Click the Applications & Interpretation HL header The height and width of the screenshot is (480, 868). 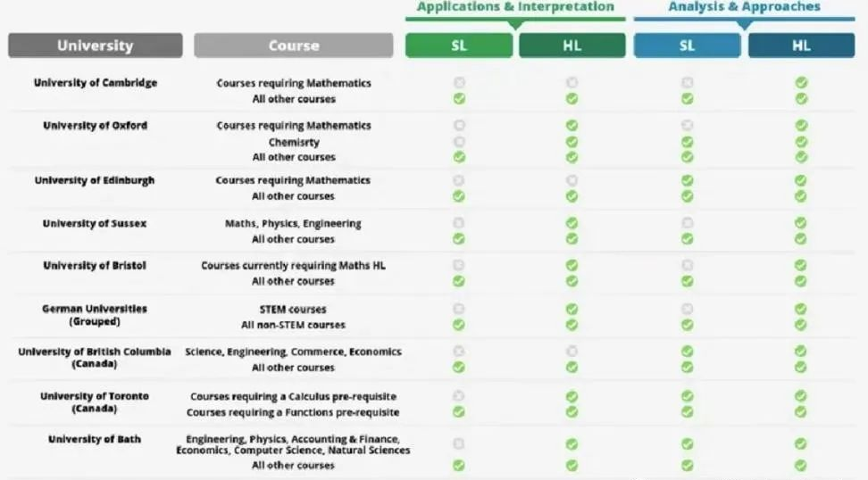(572, 46)
